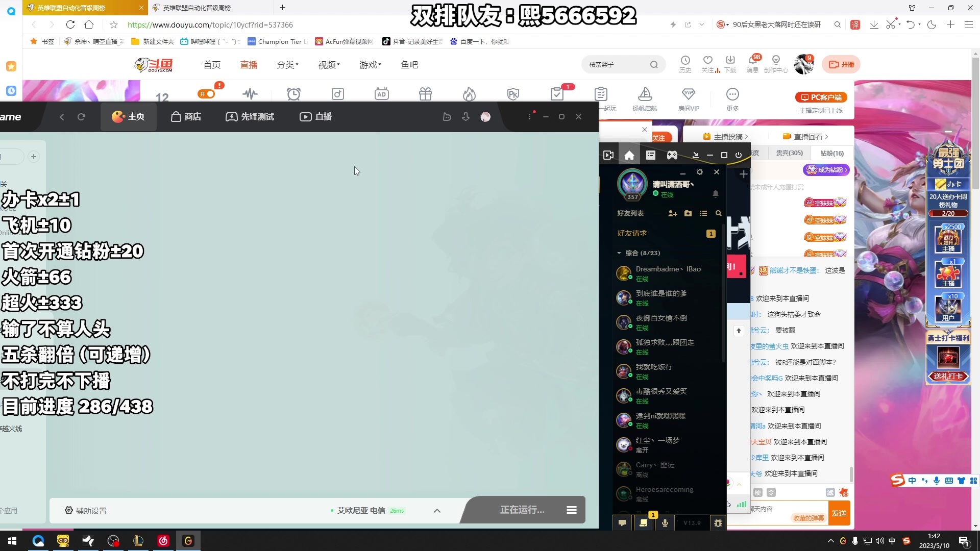
Task: Go to Douyu 首页 menu
Action: pyautogui.click(x=212, y=65)
